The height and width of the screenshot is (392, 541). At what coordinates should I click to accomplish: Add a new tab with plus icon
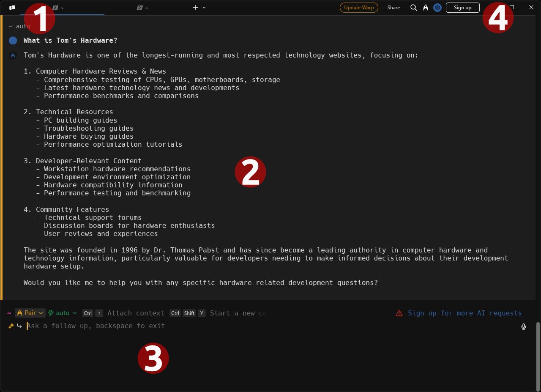(196, 8)
